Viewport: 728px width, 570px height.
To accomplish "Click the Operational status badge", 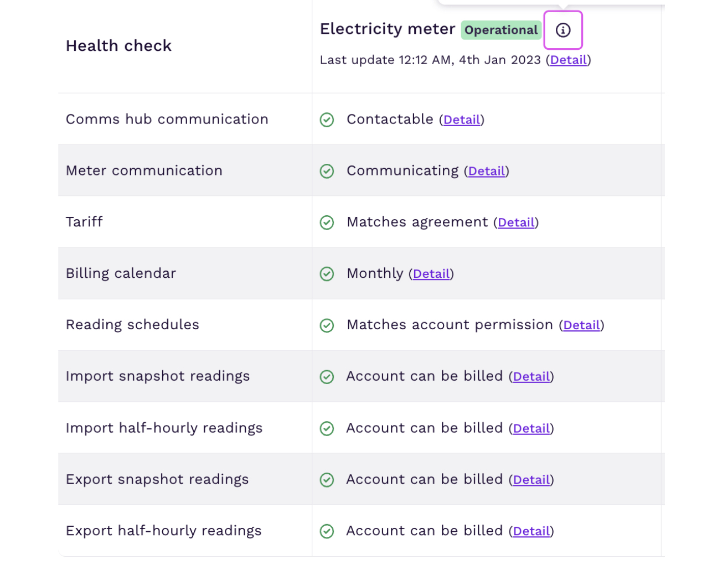I will pos(500,30).
